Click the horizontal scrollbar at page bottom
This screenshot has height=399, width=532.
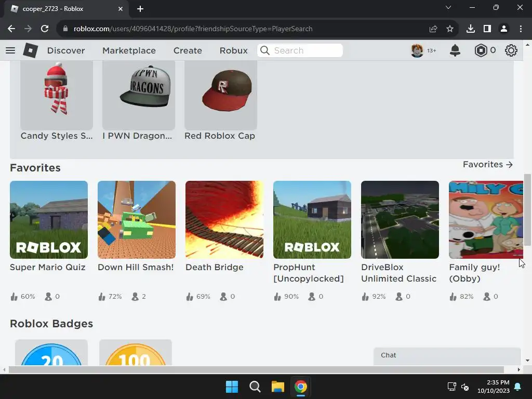256,369
